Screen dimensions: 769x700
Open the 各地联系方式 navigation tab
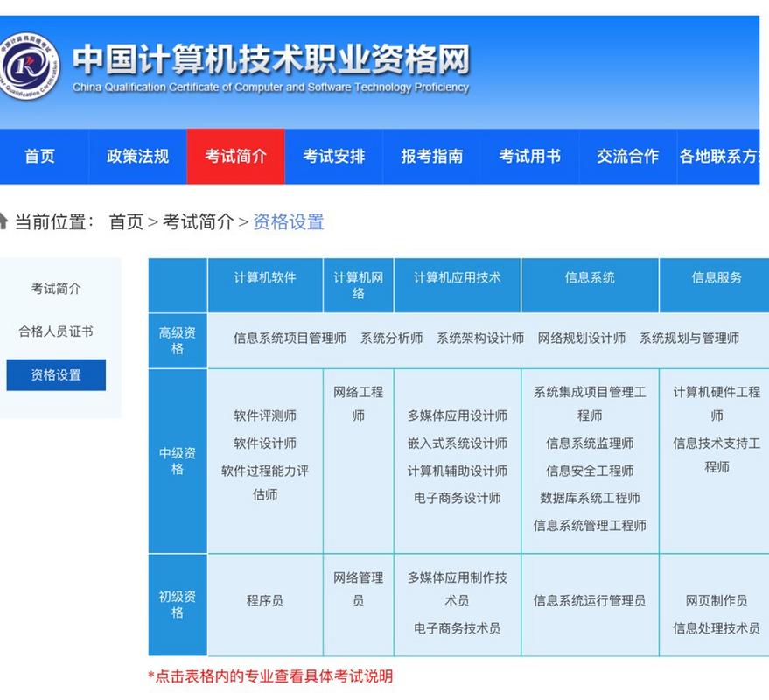718,156
